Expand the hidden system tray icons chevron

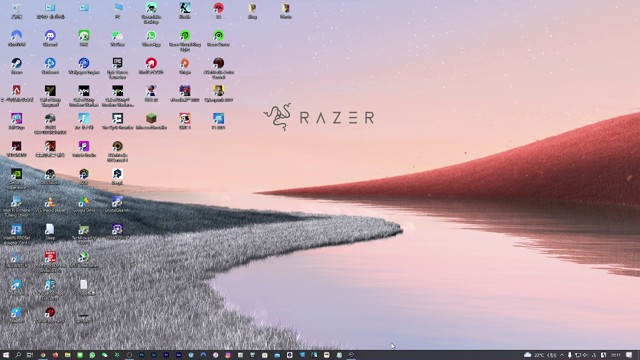click(x=562, y=355)
